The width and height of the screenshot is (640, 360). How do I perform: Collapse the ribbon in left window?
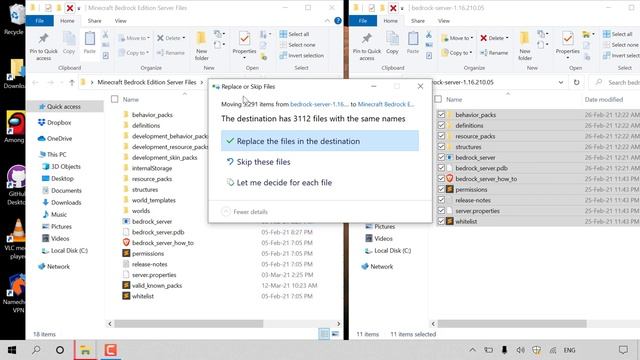coord(327,20)
